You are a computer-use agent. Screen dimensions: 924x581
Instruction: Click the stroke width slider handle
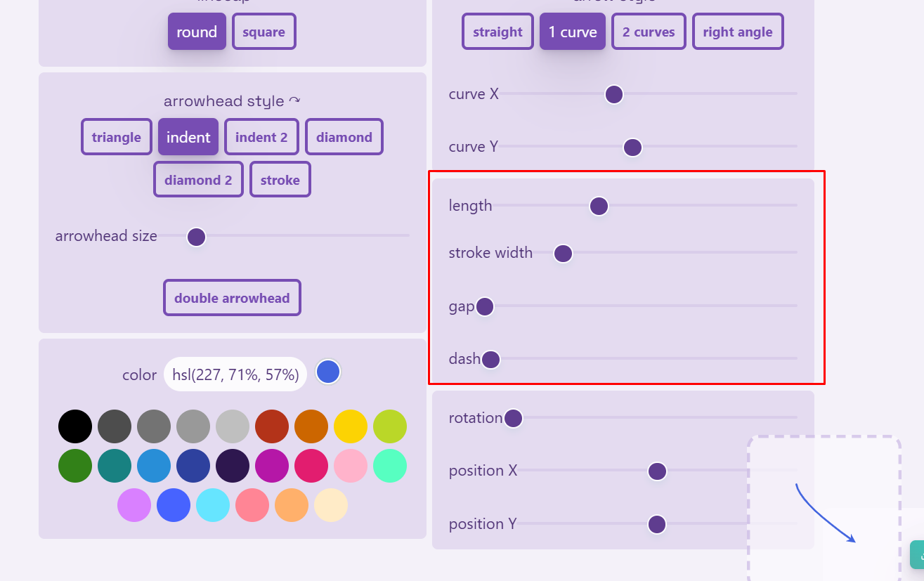click(563, 254)
